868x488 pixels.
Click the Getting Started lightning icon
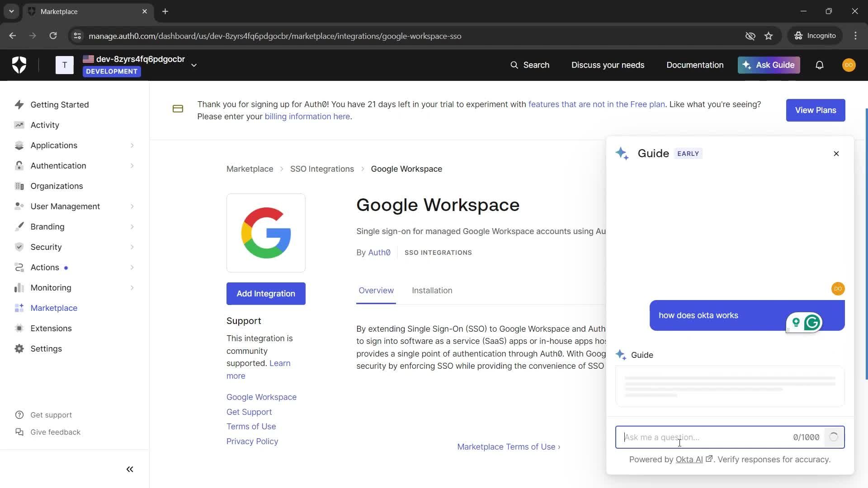point(19,105)
